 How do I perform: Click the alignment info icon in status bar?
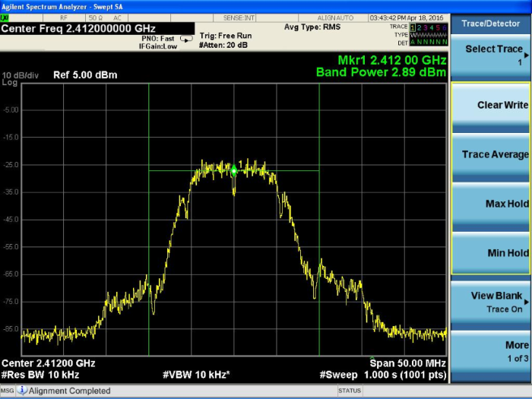22,391
